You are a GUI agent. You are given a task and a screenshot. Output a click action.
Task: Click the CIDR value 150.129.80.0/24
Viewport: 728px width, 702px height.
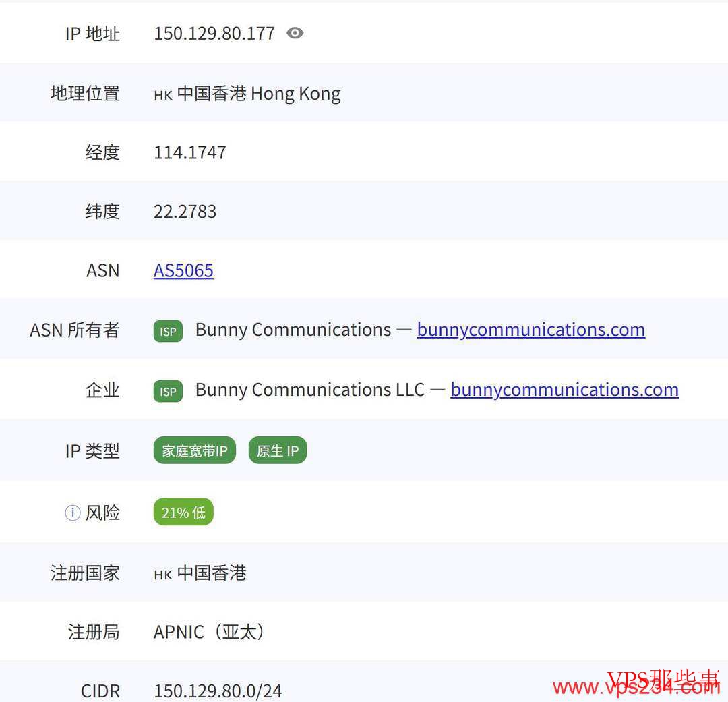click(218, 691)
